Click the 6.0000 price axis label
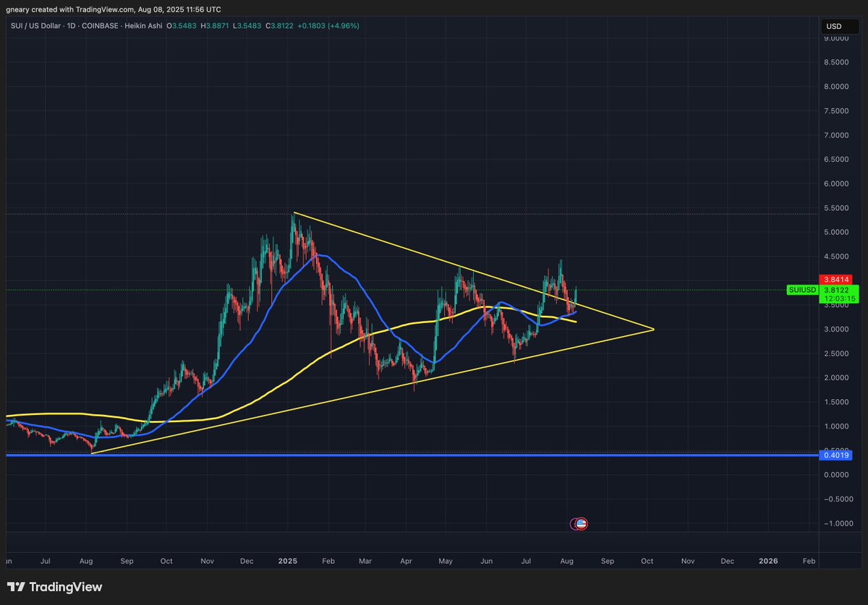The image size is (868, 605). [837, 184]
